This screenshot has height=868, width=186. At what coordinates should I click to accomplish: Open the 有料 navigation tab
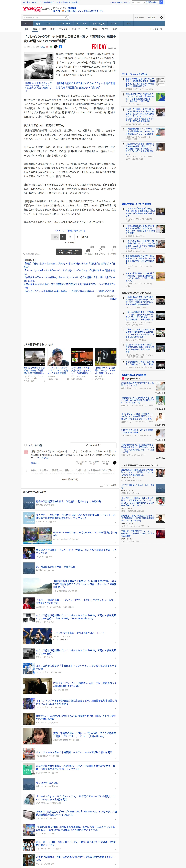coord(128,24)
